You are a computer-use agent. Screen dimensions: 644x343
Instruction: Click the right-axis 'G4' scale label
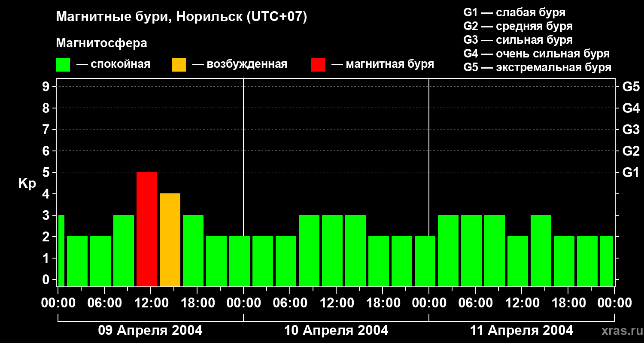(x=631, y=108)
